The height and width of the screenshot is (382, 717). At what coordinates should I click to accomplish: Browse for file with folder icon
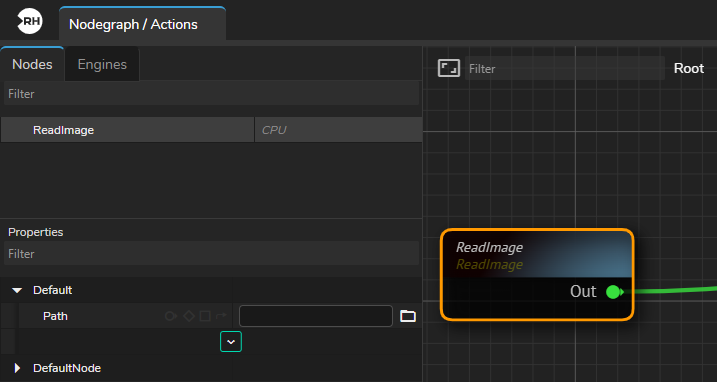tap(408, 316)
